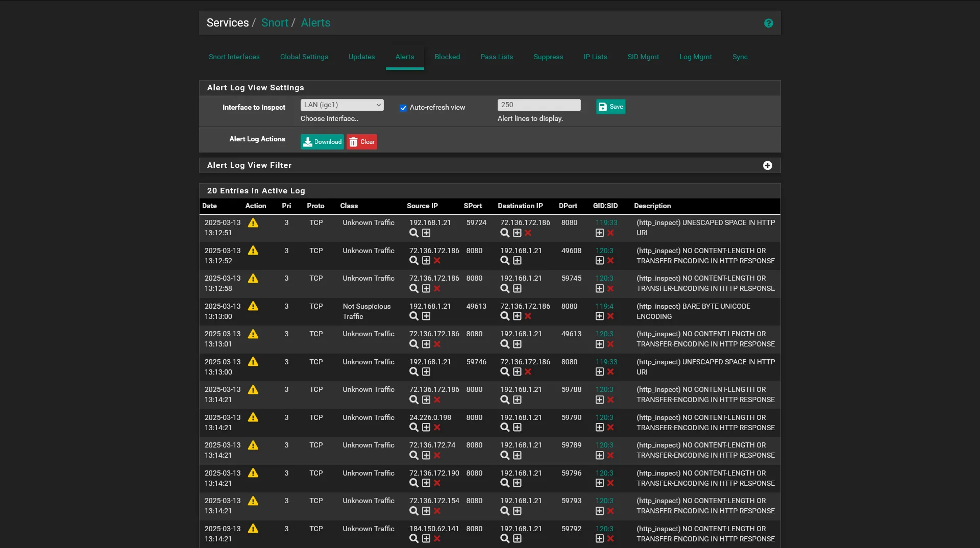Open the 119:4 GID:SID link
The image size is (980, 548).
604,307
